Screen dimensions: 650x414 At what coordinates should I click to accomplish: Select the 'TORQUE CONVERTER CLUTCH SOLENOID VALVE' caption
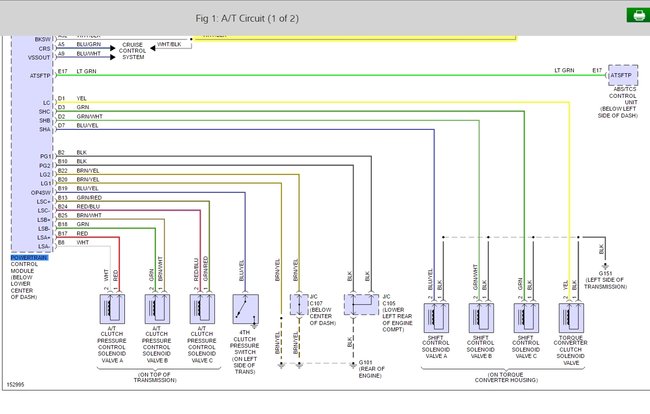571,350
